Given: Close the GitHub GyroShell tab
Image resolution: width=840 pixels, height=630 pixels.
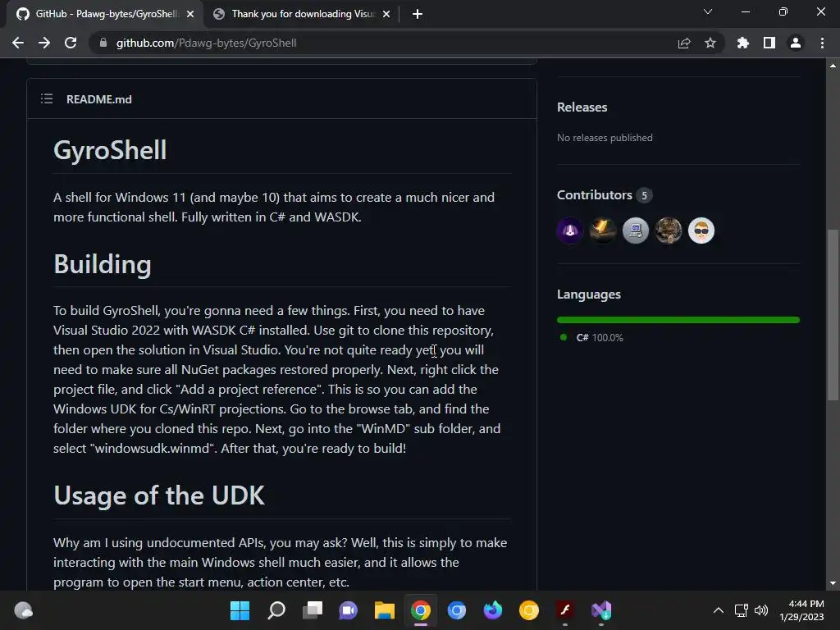Looking at the screenshot, I should pyautogui.click(x=190, y=14).
